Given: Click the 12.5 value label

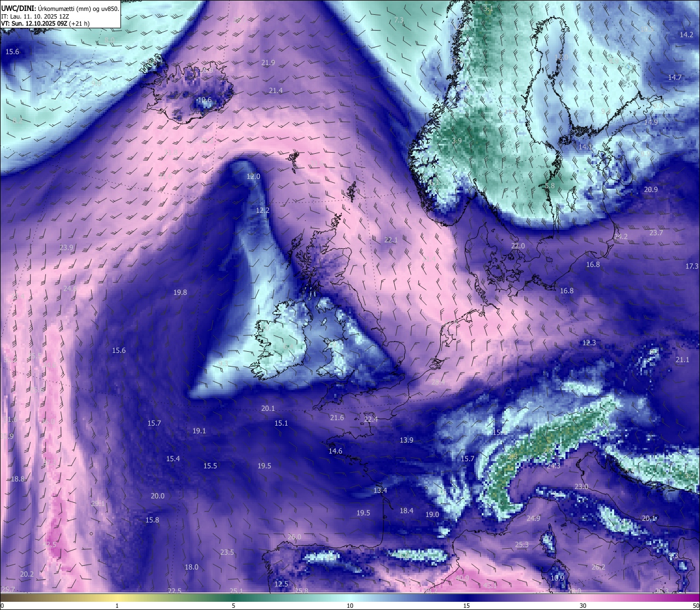Looking at the screenshot, I should click(x=281, y=584).
